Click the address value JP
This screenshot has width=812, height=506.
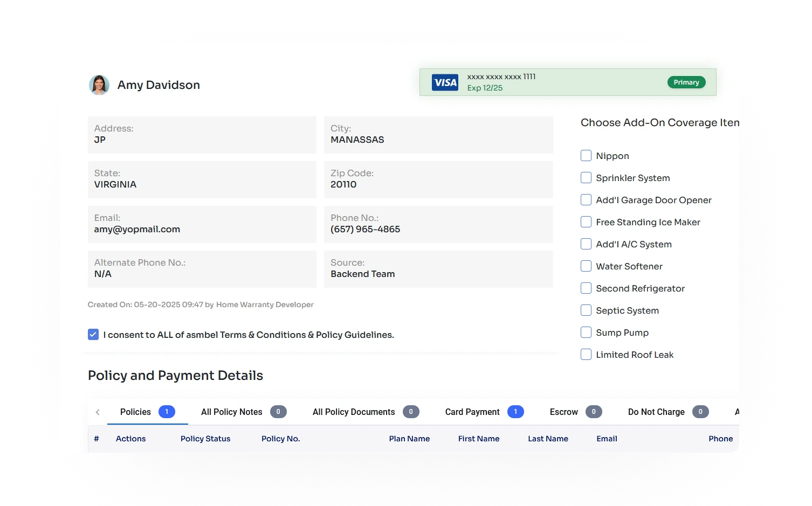click(x=100, y=140)
